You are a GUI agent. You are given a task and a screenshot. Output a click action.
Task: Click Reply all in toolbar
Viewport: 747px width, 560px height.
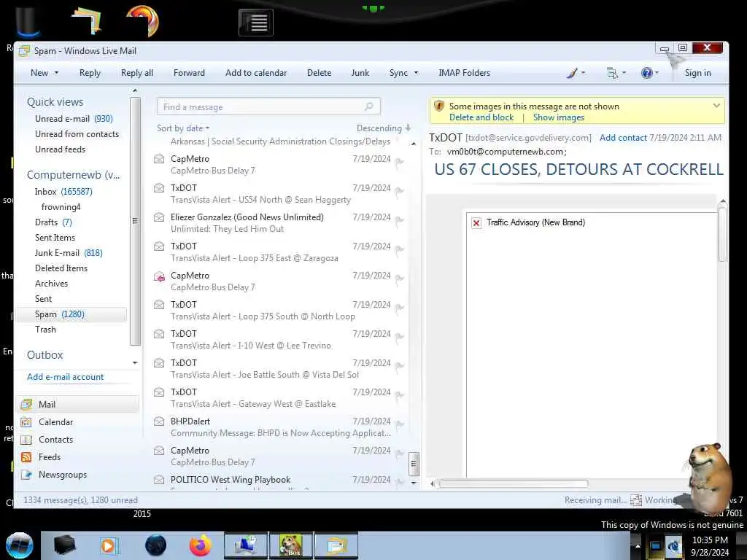click(x=136, y=73)
